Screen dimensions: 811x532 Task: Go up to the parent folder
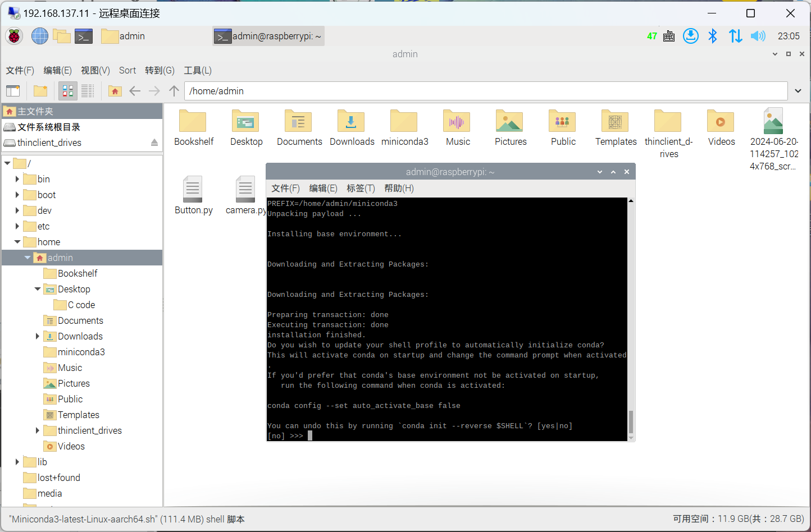coord(174,91)
